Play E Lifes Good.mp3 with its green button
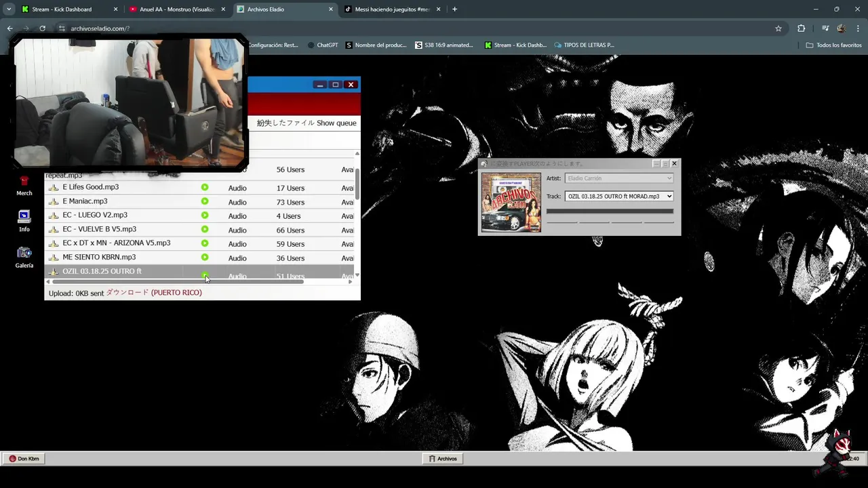The image size is (868, 488). click(x=205, y=187)
